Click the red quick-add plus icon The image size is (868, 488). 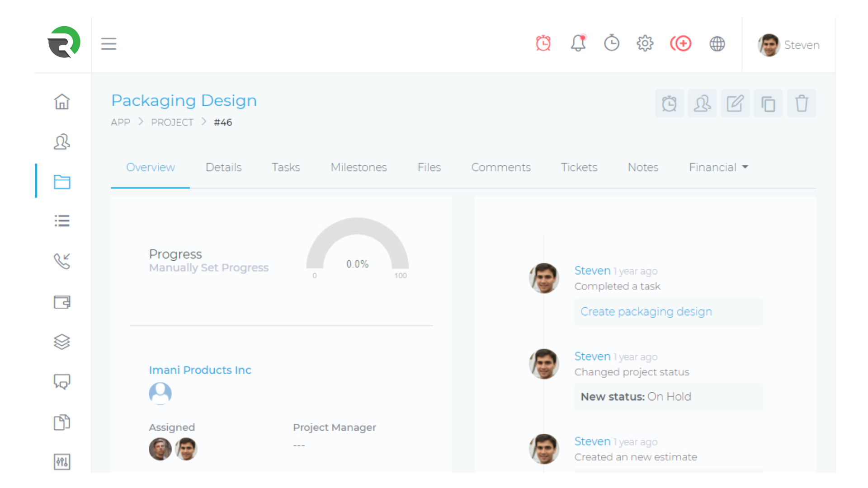tap(681, 43)
